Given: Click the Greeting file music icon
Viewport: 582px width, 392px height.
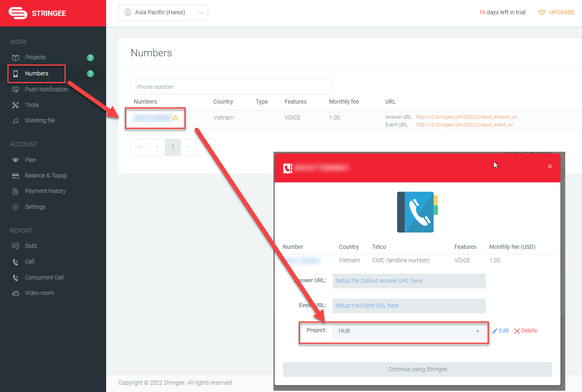Looking at the screenshot, I should pyautogui.click(x=16, y=121).
